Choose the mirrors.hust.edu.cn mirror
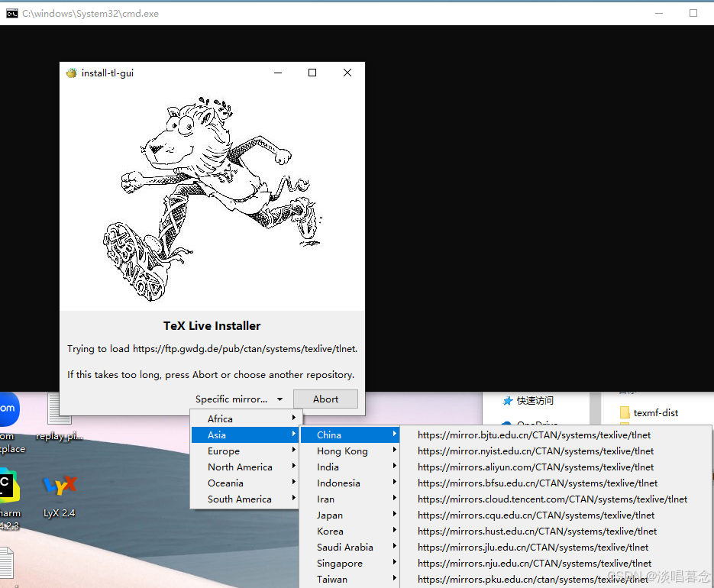714x588 pixels. pos(555,531)
